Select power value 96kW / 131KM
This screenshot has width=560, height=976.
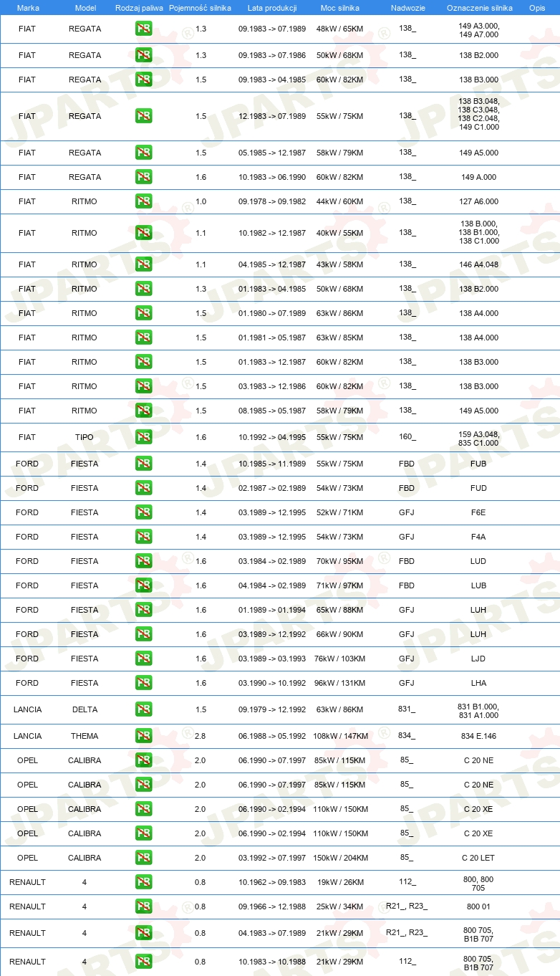pos(340,683)
